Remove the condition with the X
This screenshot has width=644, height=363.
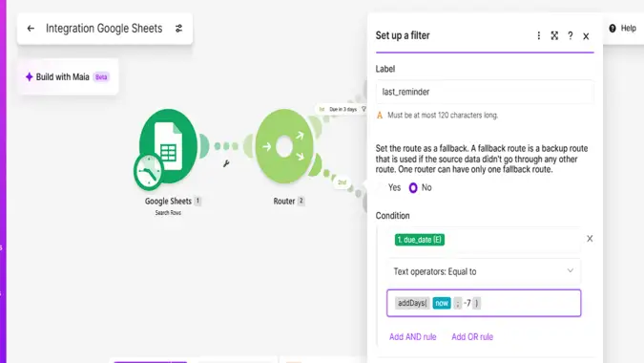590,239
